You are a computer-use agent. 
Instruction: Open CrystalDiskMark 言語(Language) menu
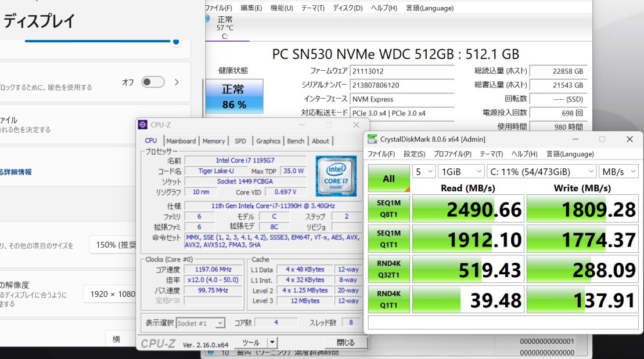570,154
